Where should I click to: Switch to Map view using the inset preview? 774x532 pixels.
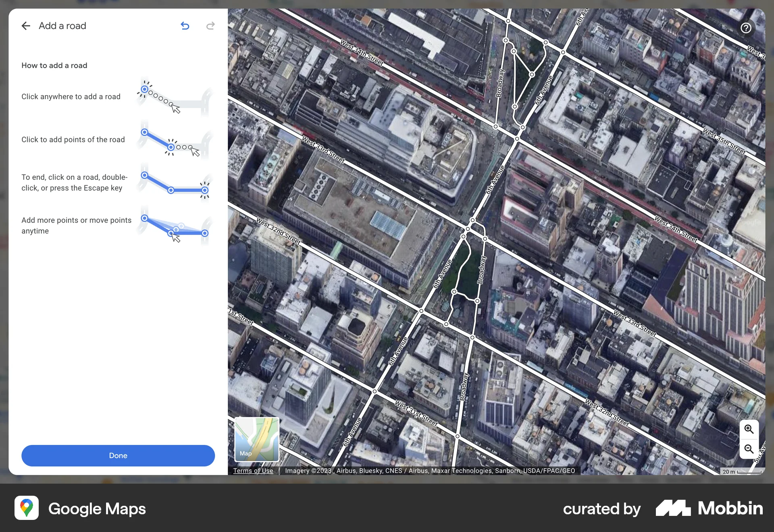[256, 439]
